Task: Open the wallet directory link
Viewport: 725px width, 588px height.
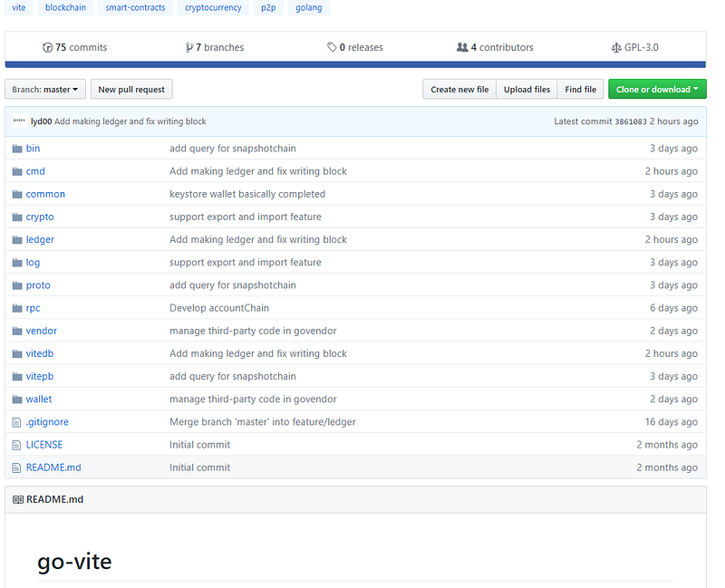Action: tap(39, 399)
